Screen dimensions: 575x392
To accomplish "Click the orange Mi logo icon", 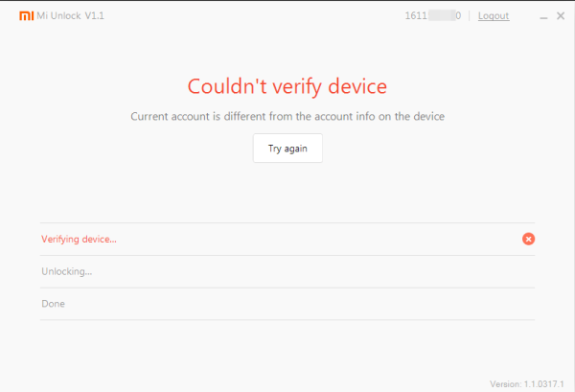I will [27, 15].
